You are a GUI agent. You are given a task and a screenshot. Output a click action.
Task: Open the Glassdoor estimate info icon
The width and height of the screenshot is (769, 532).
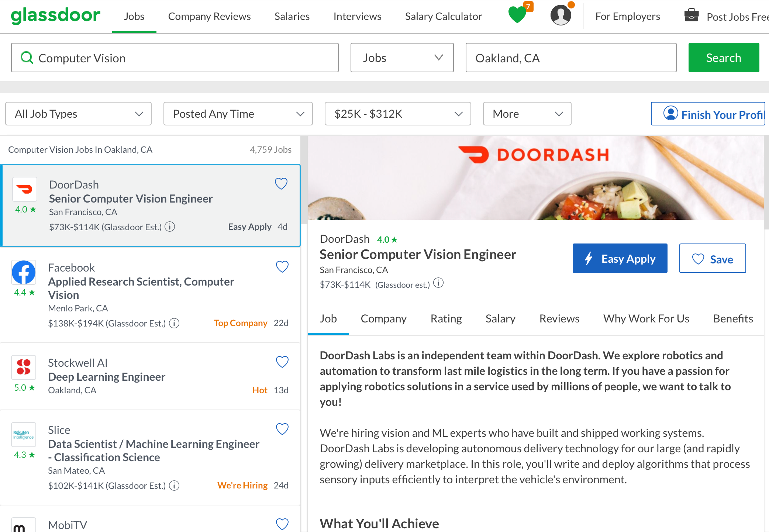tap(438, 283)
